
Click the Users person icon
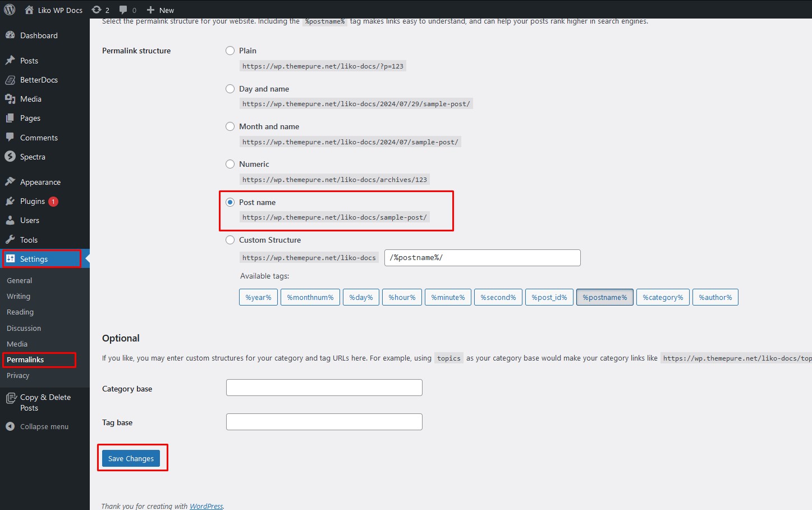10,220
